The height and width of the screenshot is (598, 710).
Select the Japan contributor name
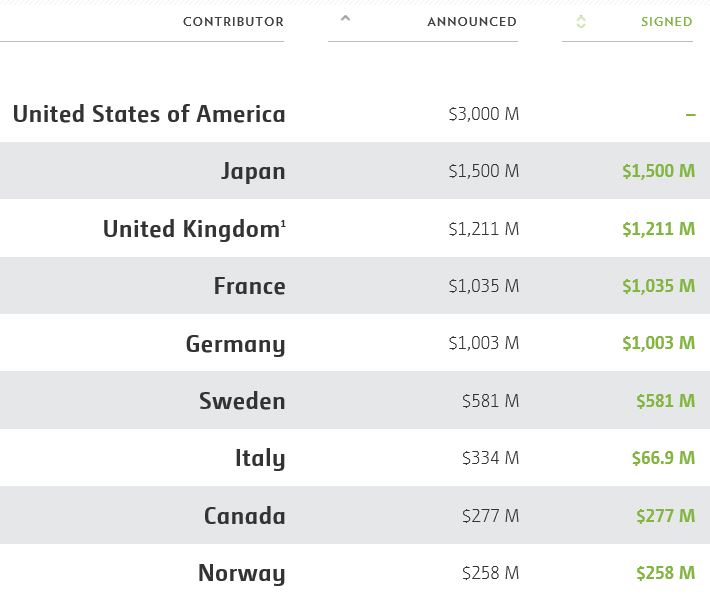click(x=253, y=171)
